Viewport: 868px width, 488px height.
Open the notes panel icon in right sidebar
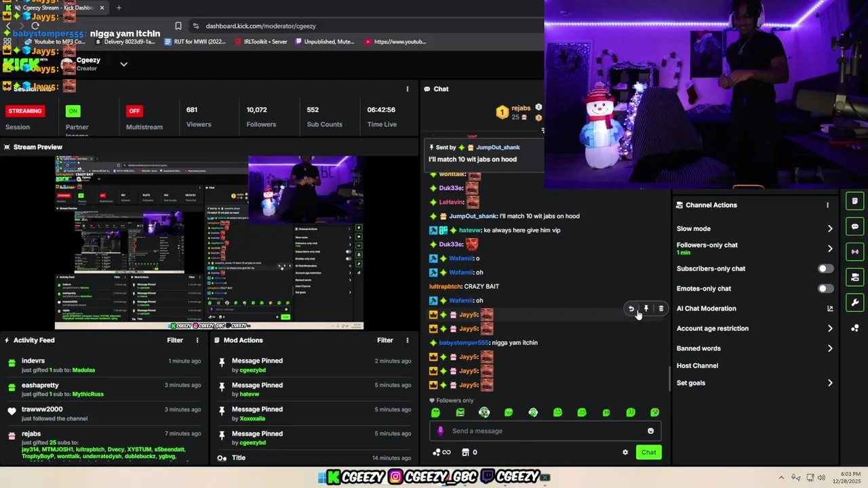click(854, 201)
